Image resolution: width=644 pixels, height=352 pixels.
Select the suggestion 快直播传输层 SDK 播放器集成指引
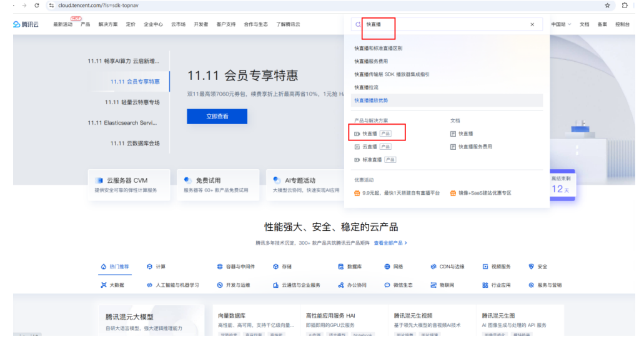(392, 74)
